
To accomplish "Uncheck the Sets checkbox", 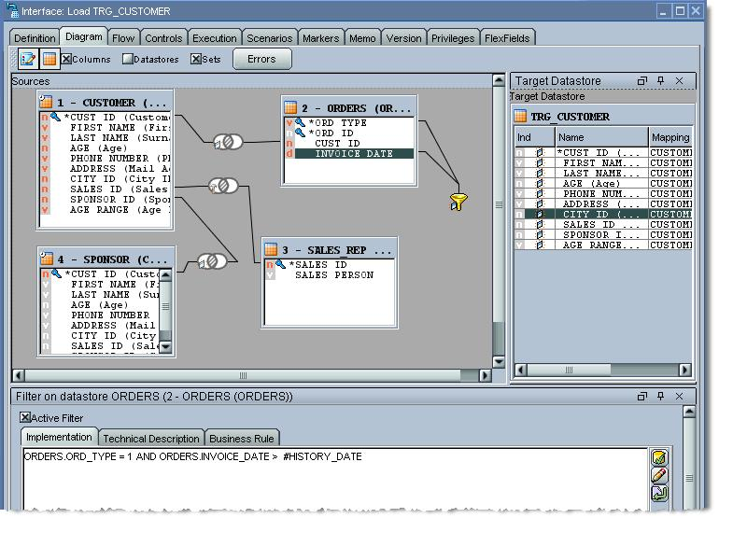I will click(x=196, y=59).
